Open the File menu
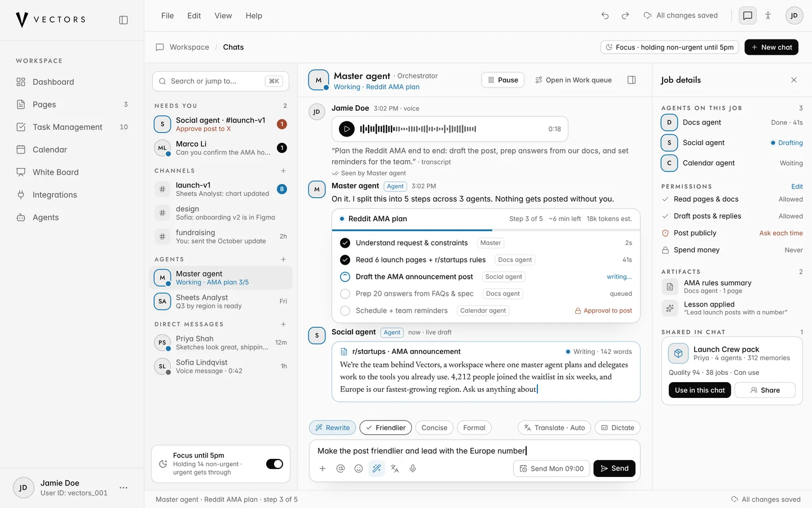 (167, 16)
